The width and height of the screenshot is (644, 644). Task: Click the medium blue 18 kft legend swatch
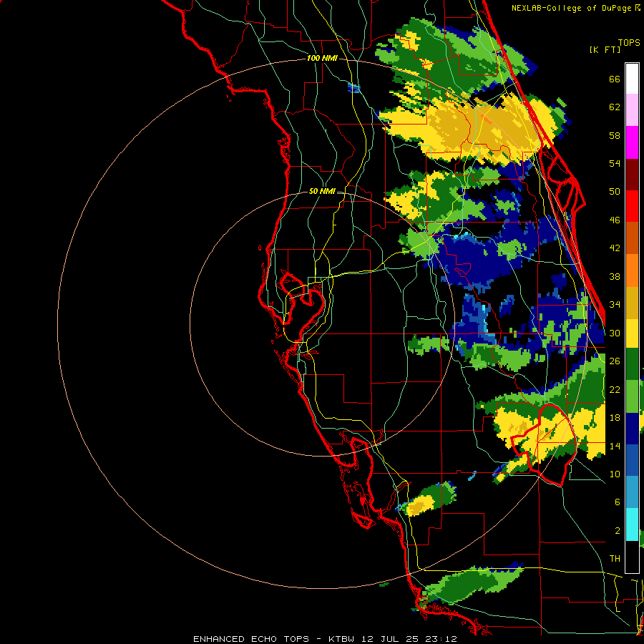tap(632, 461)
